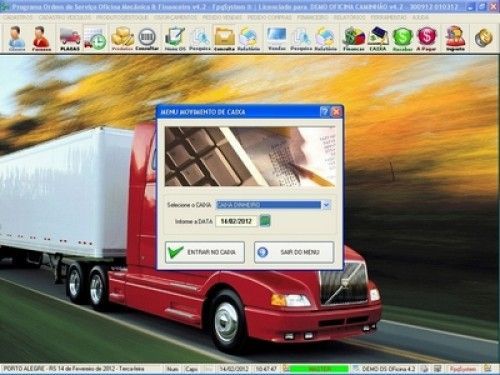This screenshot has height=375, width=500.
Task: Open the CADASTRO VEICULOS menu
Action: [x=65, y=17]
